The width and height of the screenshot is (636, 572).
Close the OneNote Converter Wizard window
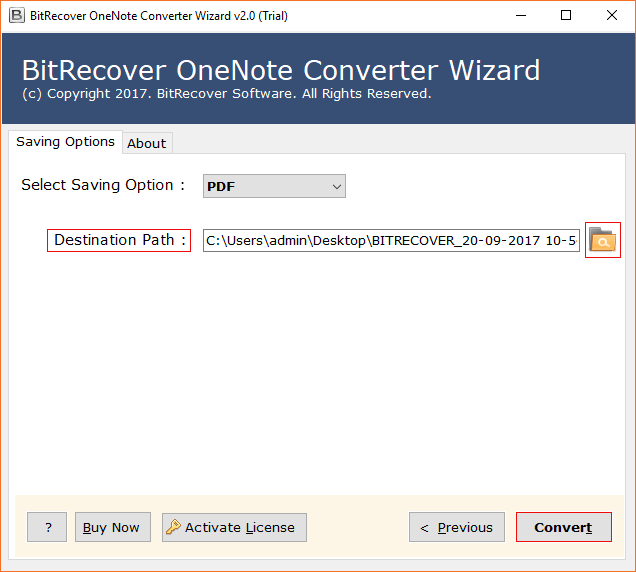tap(612, 16)
